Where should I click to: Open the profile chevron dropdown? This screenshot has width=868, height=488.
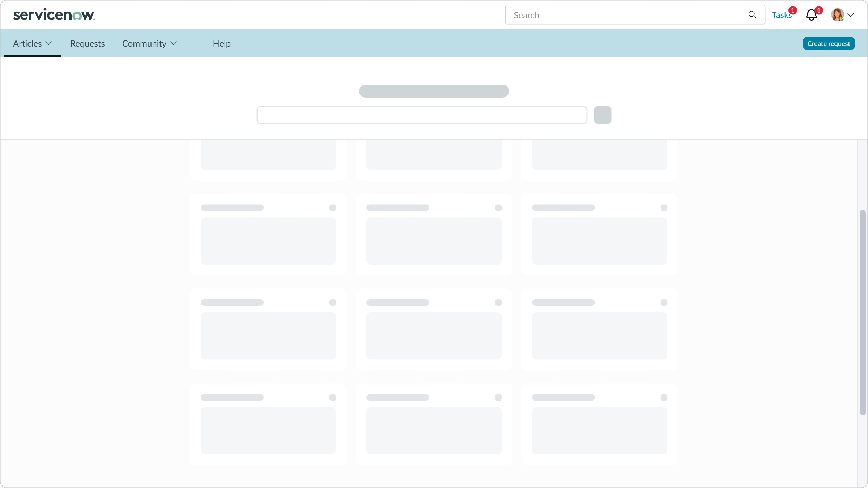[851, 15]
